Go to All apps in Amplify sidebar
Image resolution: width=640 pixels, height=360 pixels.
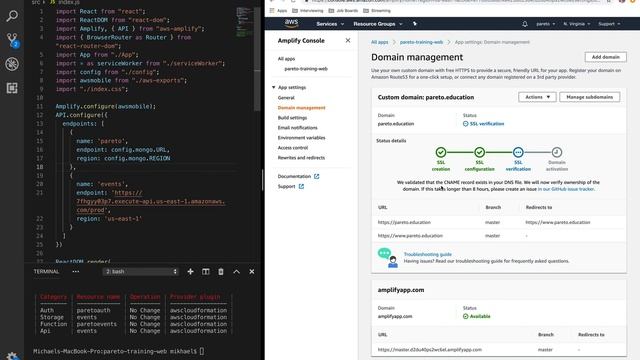coord(286,59)
